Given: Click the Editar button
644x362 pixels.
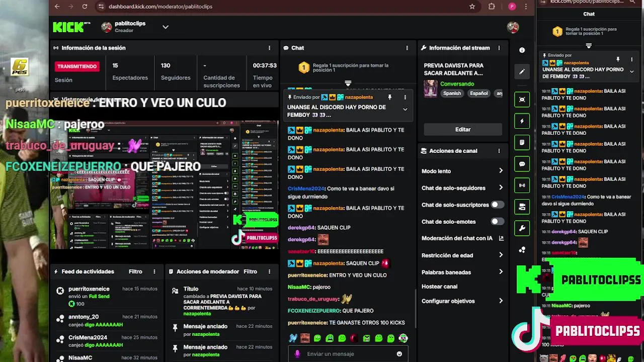Looking at the screenshot, I should click(463, 129).
